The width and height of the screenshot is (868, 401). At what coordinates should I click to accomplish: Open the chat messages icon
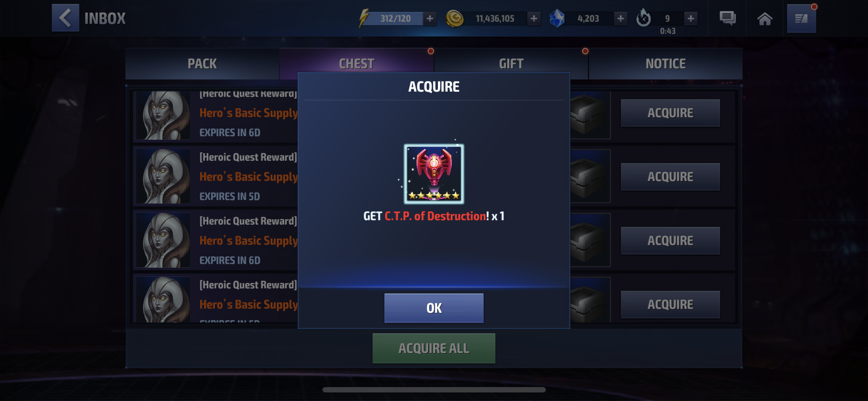pyautogui.click(x=727, y=18)
